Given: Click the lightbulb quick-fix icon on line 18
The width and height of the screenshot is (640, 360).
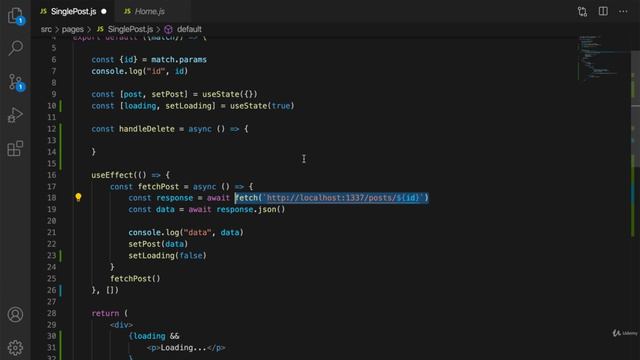Looking at the screenshot, I should (78, 198).
